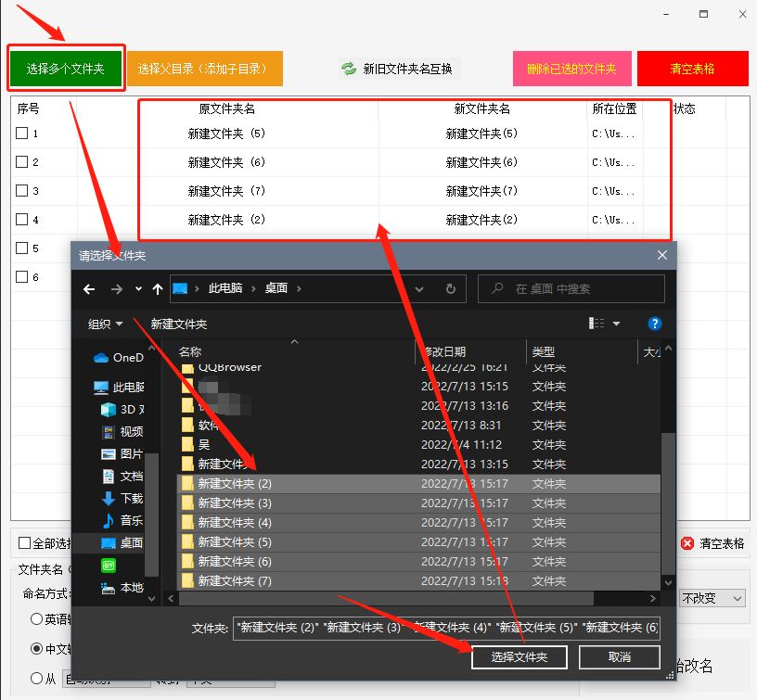
Task: Tick the checkbox for row 1
Action: [x=21, y=134]
